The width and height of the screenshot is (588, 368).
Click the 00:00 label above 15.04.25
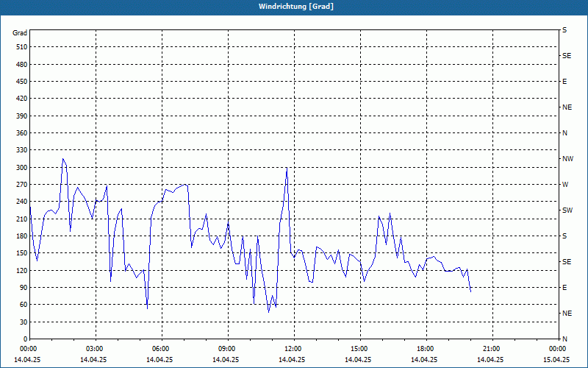click(x=558, y=348)
